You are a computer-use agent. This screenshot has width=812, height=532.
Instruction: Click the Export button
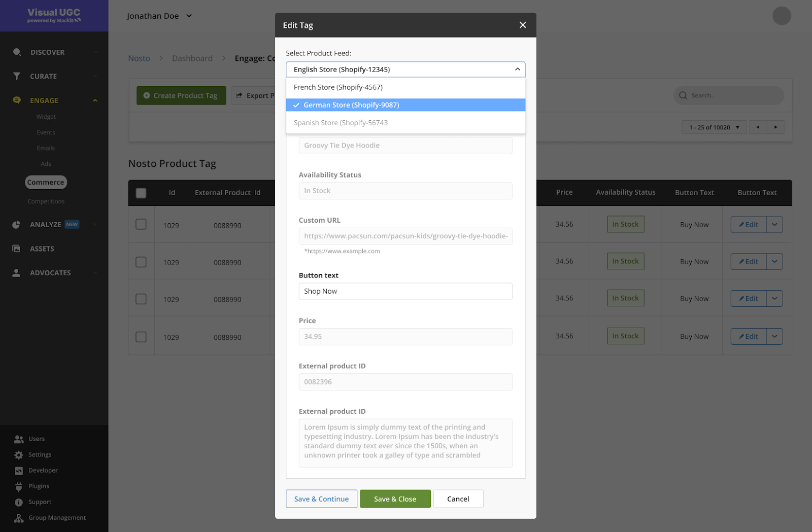[254, 95]
